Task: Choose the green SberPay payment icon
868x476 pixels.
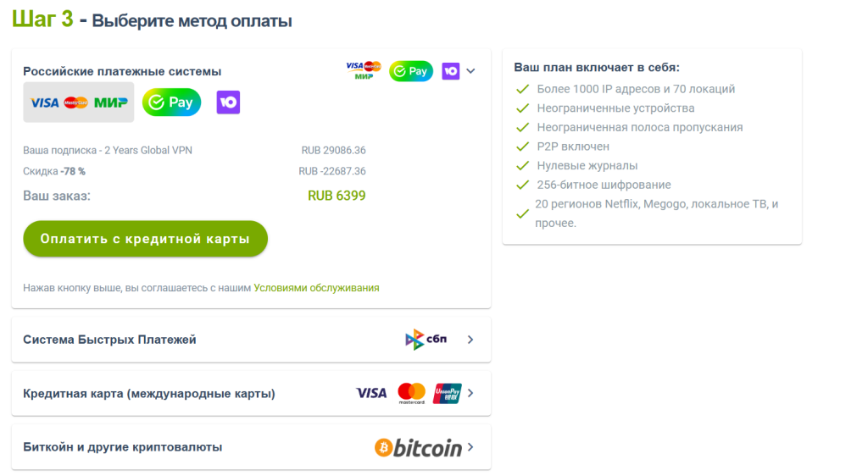Action: point(171,102)
